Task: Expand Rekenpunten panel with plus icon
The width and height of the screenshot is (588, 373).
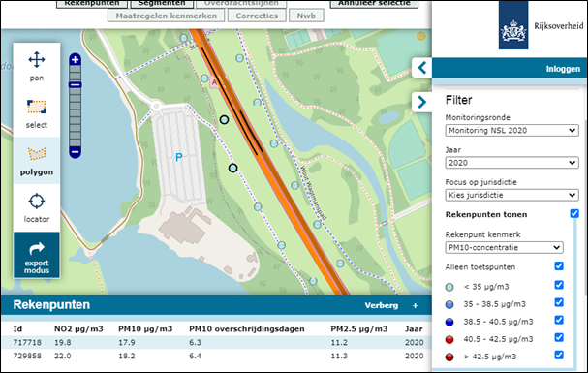Action: point(416,305)
